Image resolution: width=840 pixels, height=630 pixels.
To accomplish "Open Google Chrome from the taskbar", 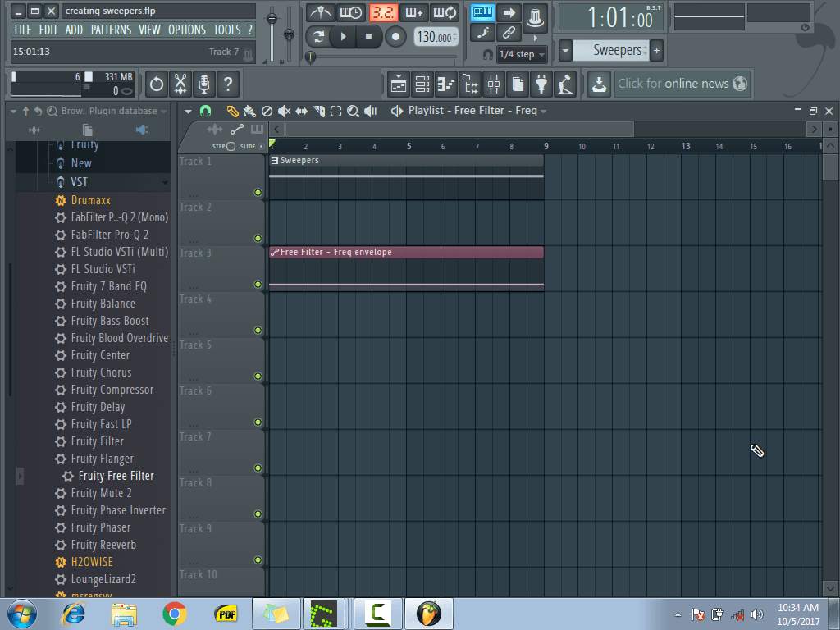I will pyautogui.click(x=175, y=614).
